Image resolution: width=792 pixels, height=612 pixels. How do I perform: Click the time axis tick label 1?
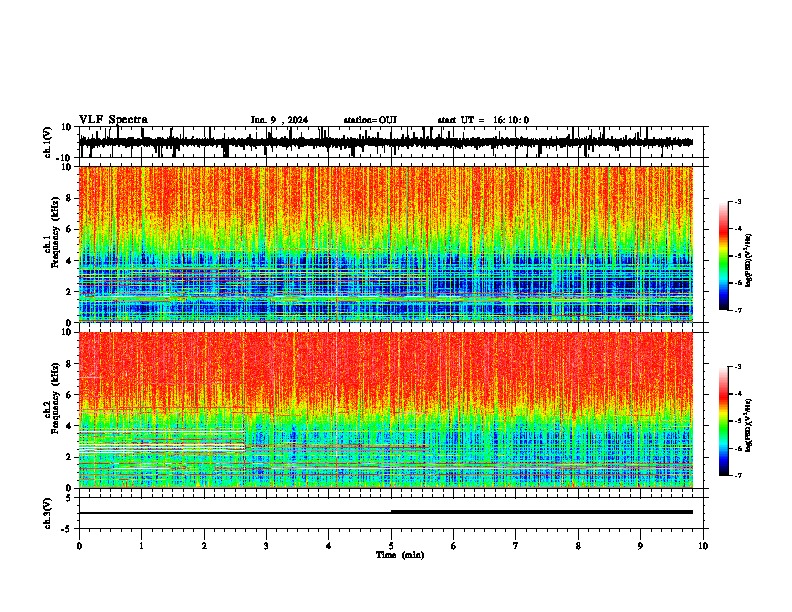click(x=141, y=546)
